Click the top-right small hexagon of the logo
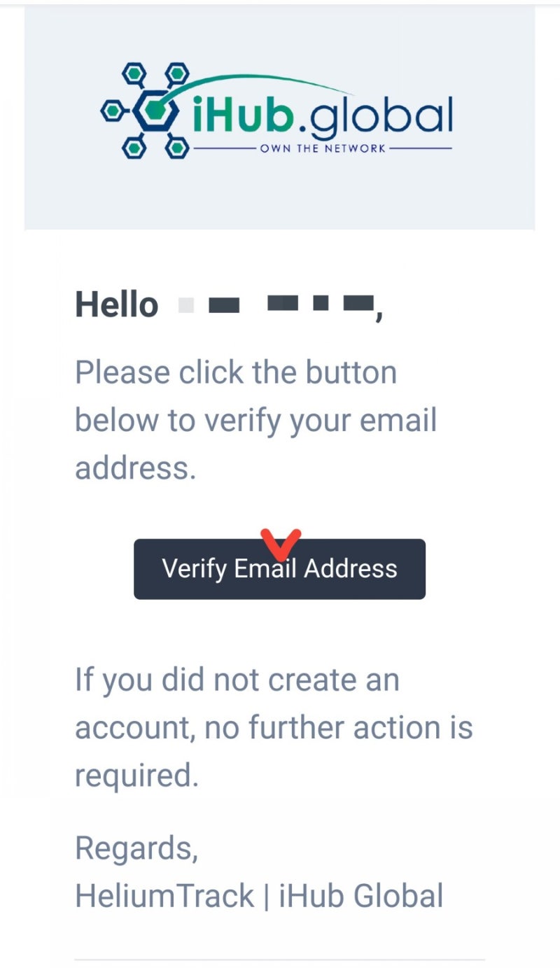The width and height of the screenshot is (560, 968). 178,73
